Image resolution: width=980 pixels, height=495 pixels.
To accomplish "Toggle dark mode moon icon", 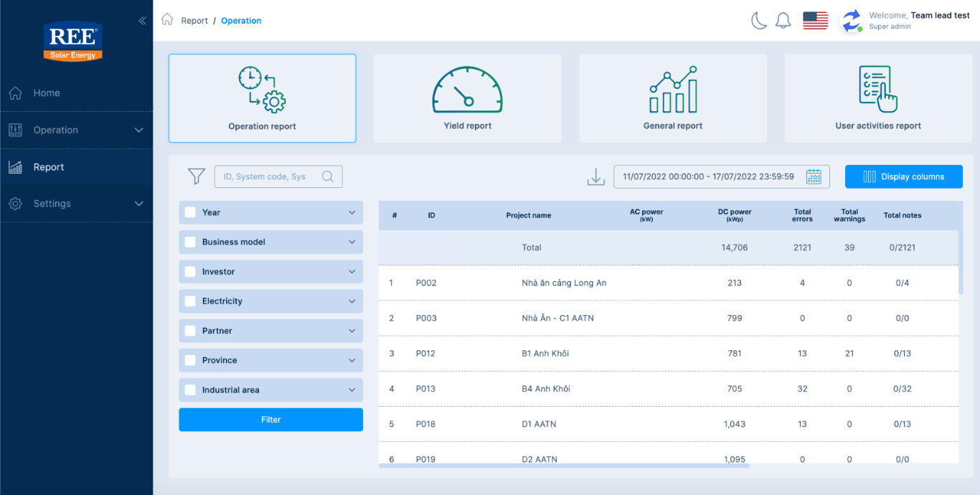I will pos(759,21).
